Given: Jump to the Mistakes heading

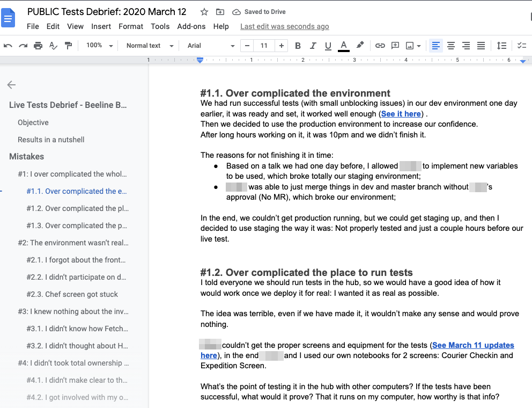Looking at the screenshot, I should (26, 157).
